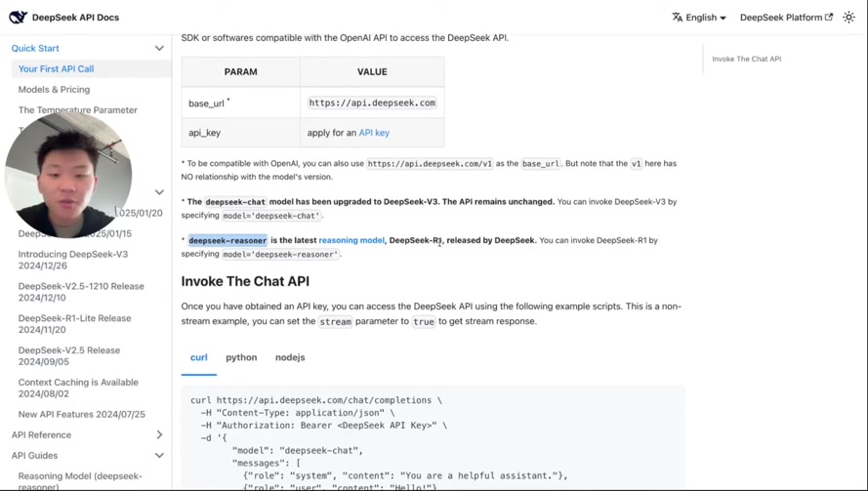Viewport: 868px width, 491px height.
Task: Open Models & Pricing page
Action: (54, 89)
